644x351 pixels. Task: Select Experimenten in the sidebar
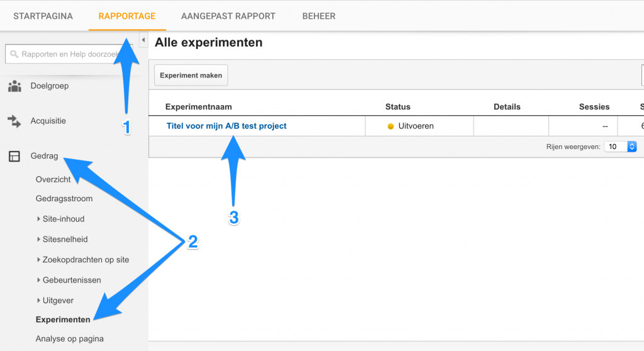pyautogui.click(x=63, y=320)
